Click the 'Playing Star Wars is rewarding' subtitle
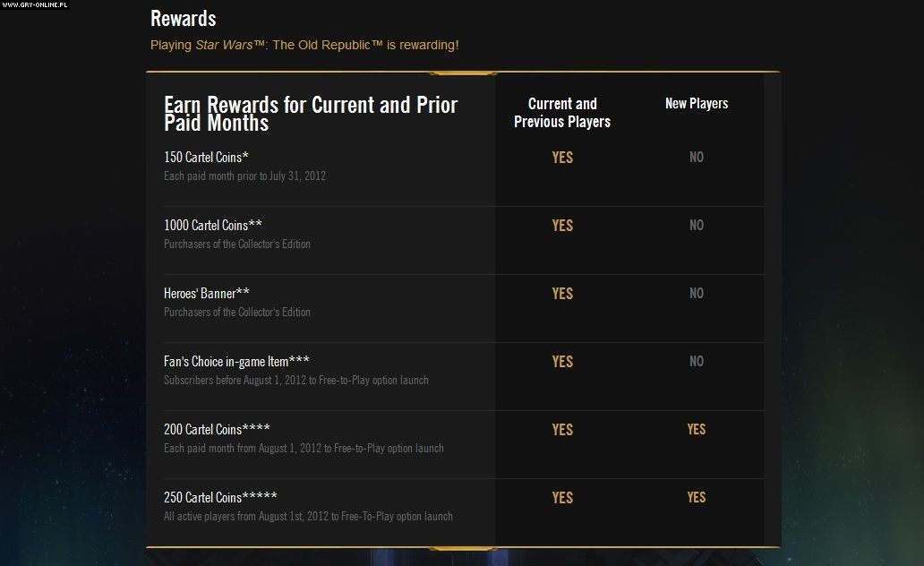This screenshot has width=924, height=566. [304, 45]
